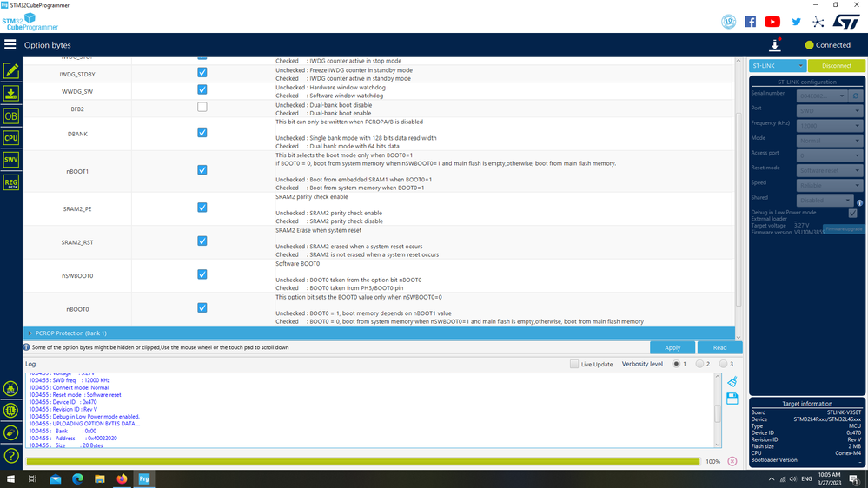The width and height of the screenshot is (868, 488).
Task: Click the ST community network icon
Action: (x=818, y=22)
